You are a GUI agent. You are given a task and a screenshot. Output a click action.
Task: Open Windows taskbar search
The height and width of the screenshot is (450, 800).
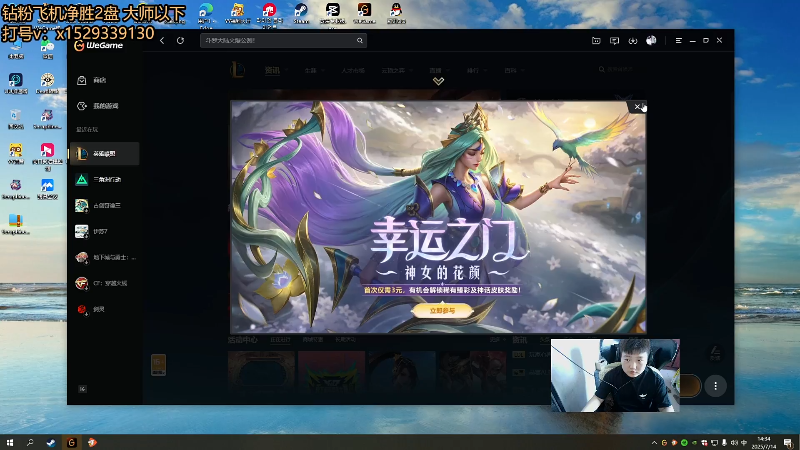click(30, 442)
